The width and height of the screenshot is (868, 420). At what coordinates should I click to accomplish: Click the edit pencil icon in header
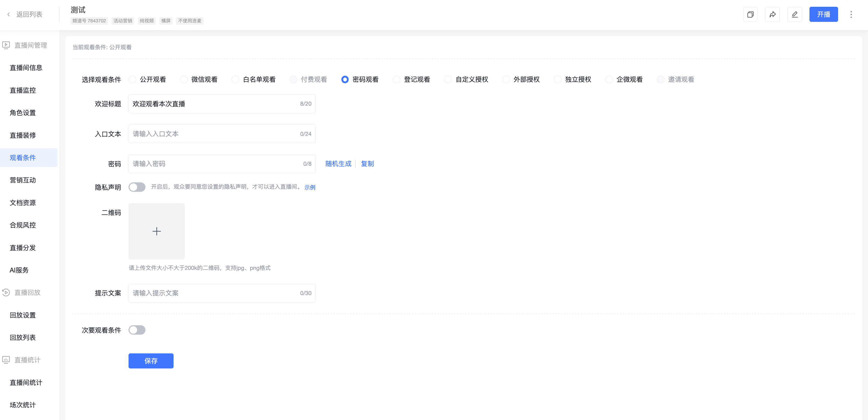795,15
